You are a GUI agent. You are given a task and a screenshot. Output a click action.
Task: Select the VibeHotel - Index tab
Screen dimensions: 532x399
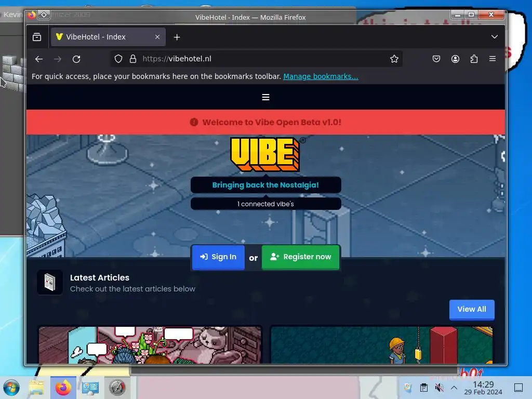click(108, 37)
